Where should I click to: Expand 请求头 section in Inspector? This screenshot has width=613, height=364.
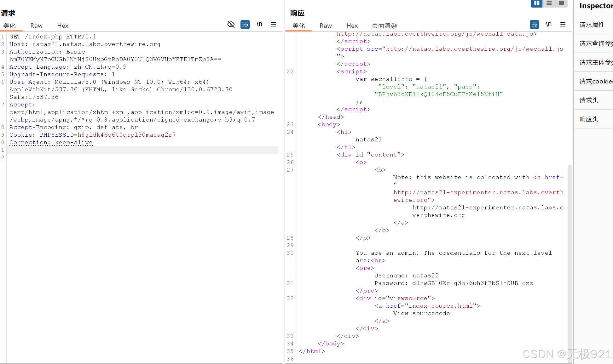click(x=589, y=100)
